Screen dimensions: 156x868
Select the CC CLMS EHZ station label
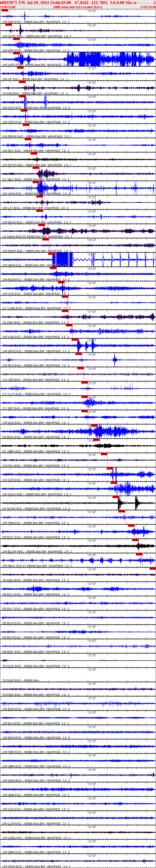click(x=36, y=308)
